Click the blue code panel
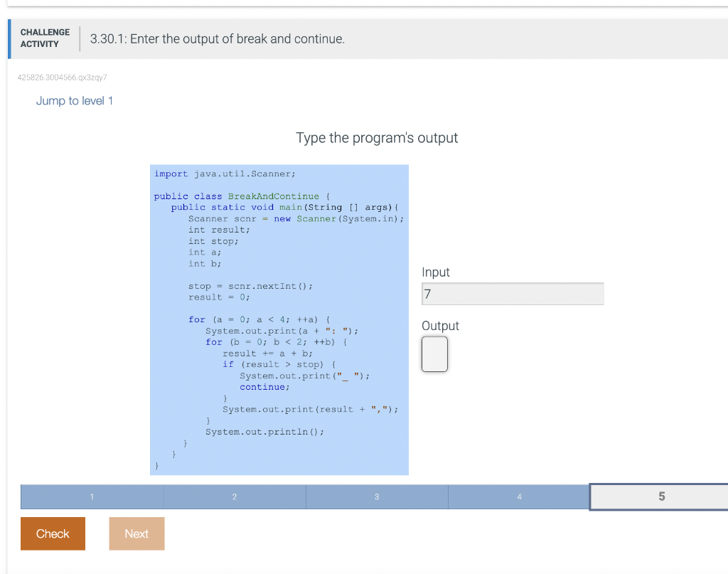The width and height of the screenshot is (728, 574). click(x=279, y=319)
